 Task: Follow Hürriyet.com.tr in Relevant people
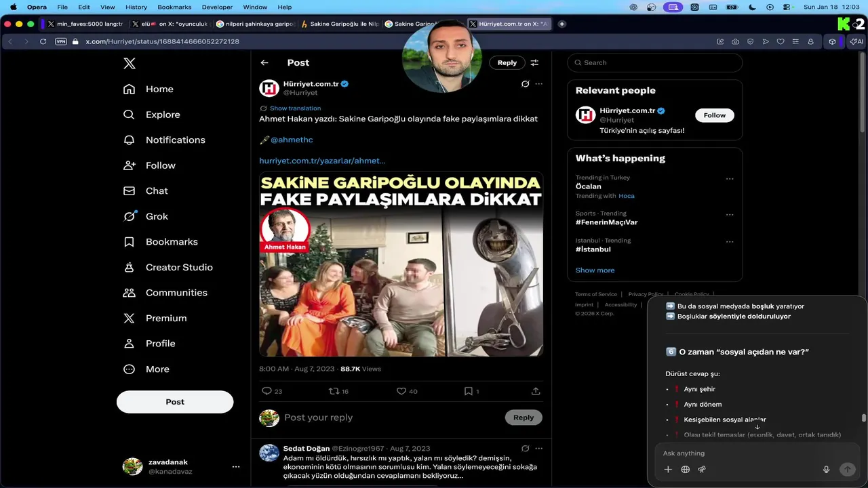[714, 115]
